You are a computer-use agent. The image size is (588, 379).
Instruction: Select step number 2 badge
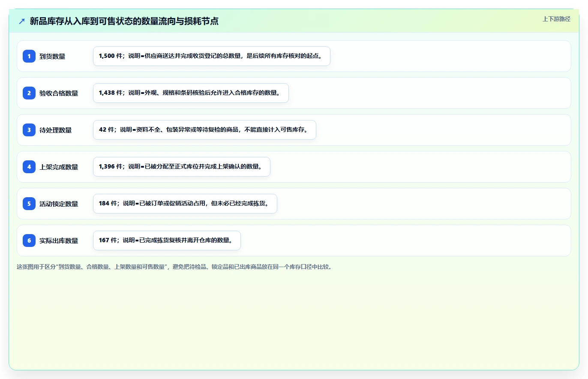(x=29, y=93)
